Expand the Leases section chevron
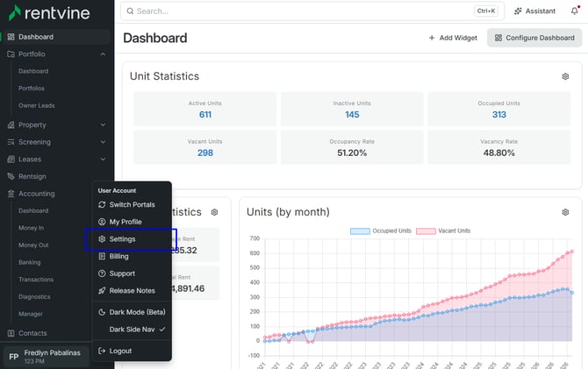 tap(103, 160)
